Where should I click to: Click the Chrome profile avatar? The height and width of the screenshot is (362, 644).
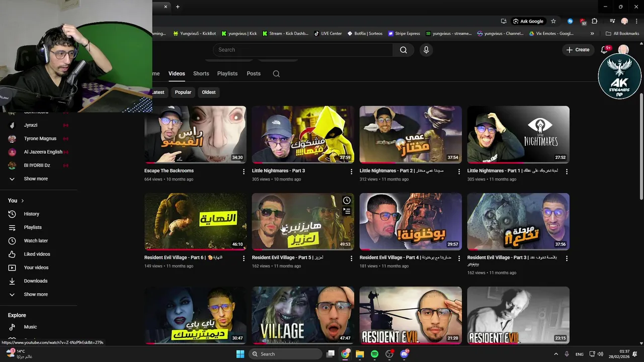(624, 21)
